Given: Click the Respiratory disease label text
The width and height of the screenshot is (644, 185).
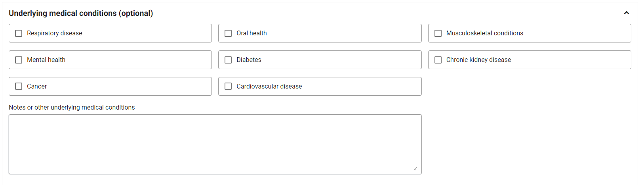Looking at the screenshot, I should [x=55, y=33].
